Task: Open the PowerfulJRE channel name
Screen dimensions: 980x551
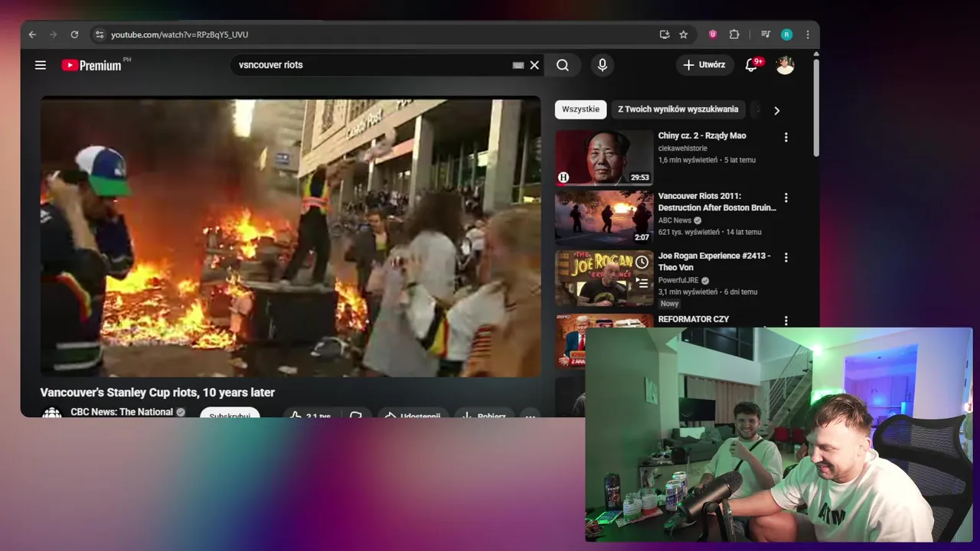Action: tap(678, 280)
